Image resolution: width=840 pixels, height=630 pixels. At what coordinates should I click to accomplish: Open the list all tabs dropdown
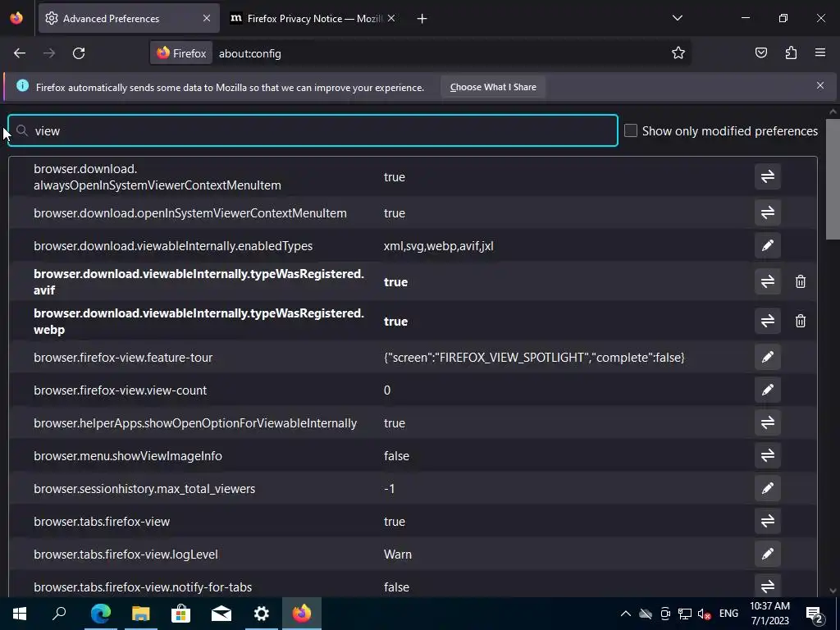coord(677,18)
